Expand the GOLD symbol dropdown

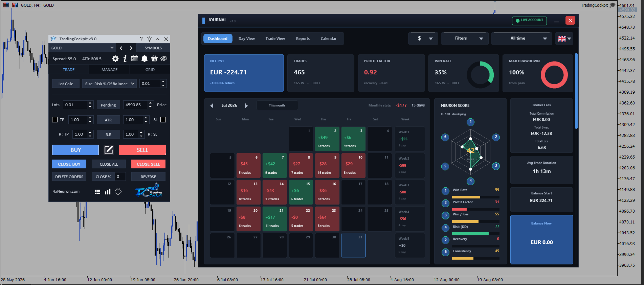[83, 48]
